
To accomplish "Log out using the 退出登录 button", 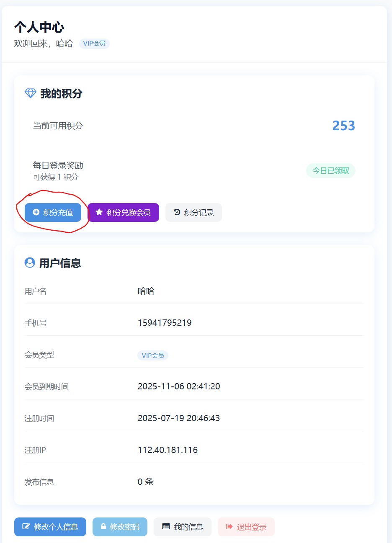I will [x=246, y=527].
